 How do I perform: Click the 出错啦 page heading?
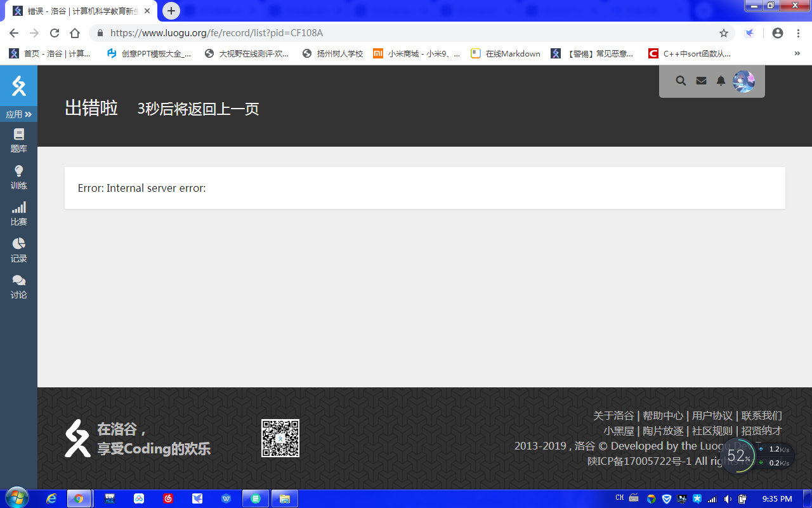(91, 108)
